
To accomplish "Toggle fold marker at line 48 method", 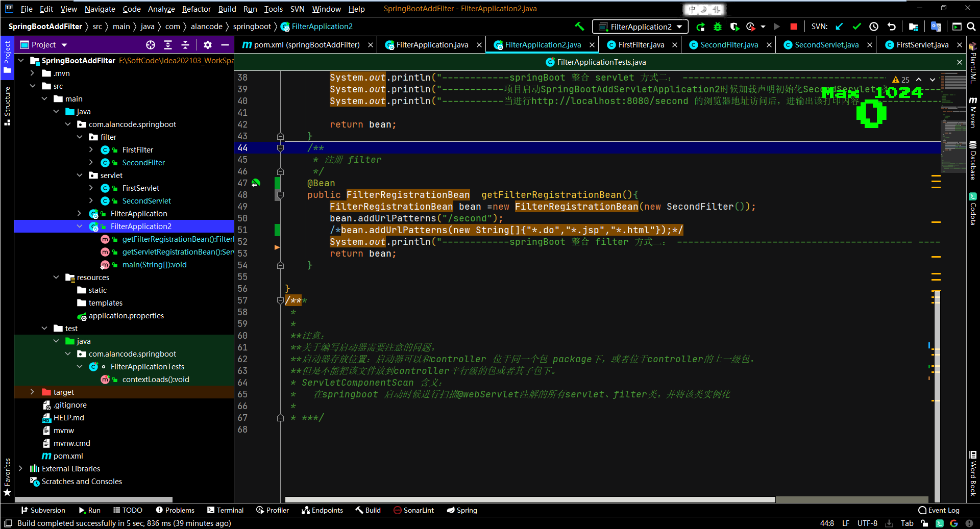I will click(280, 195).
